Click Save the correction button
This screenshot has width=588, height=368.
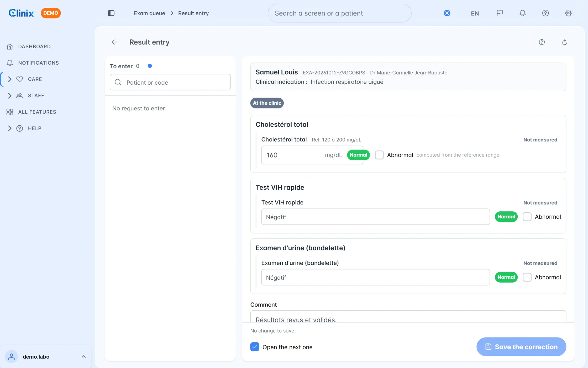click(521, 347)
